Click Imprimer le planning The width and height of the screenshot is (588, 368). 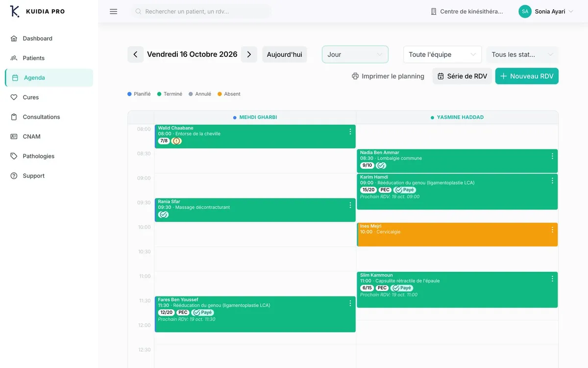388,76
